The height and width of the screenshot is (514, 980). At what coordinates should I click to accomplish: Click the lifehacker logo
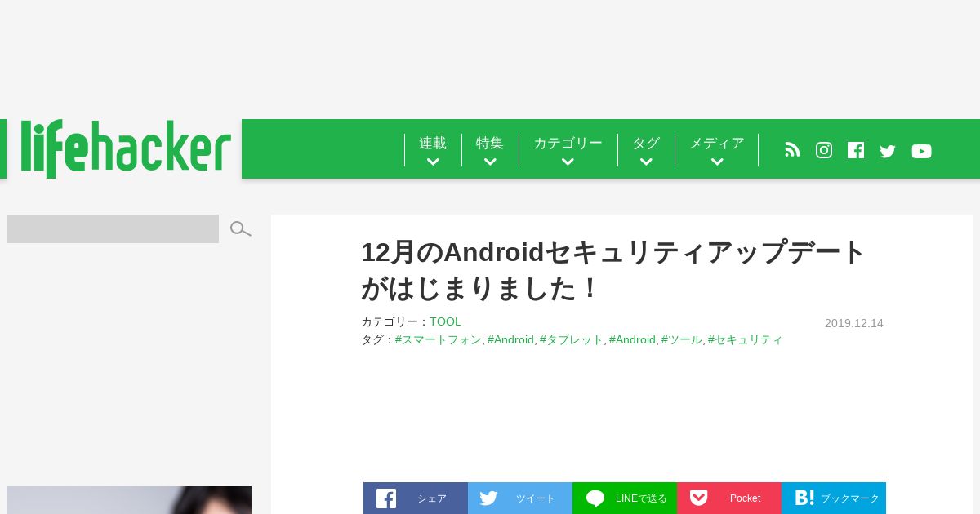click(125, 148)
